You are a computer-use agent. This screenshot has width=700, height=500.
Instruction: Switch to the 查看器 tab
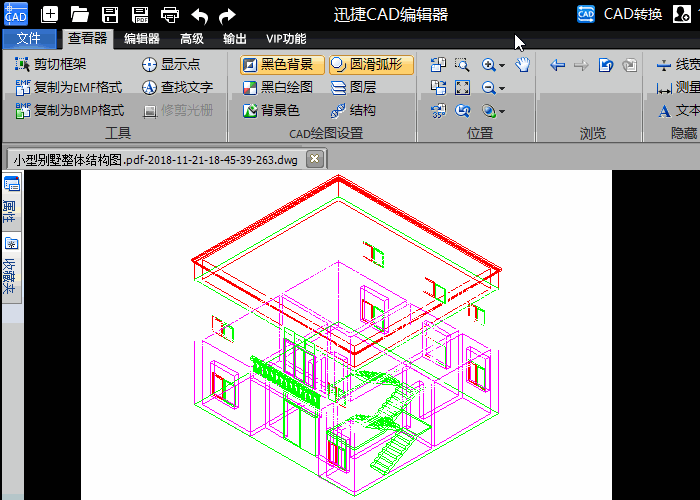coord(88,38)
